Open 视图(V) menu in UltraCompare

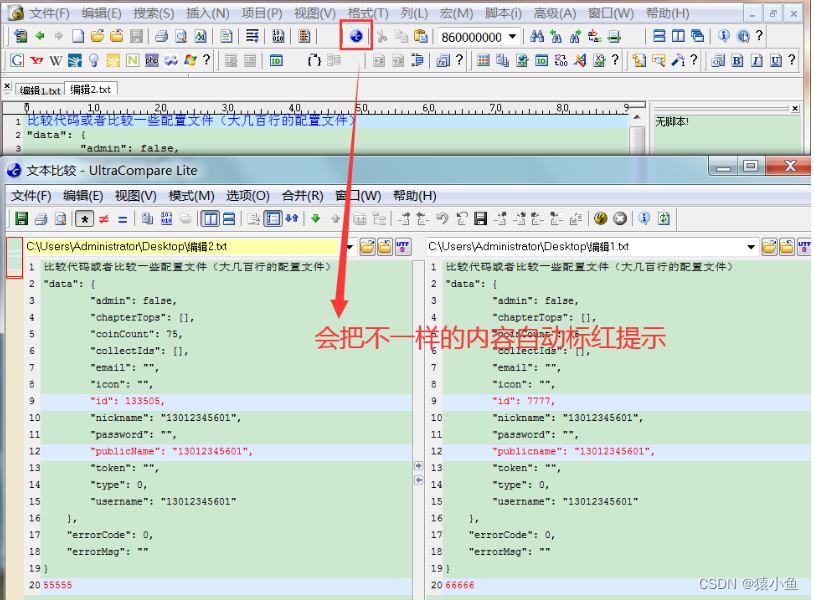pos(135,196)
